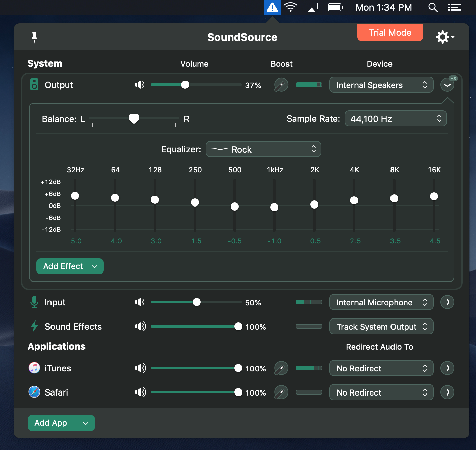
Task: Expand the Input effects chevron
Action: pyautogui.click(x=447, y=302)
